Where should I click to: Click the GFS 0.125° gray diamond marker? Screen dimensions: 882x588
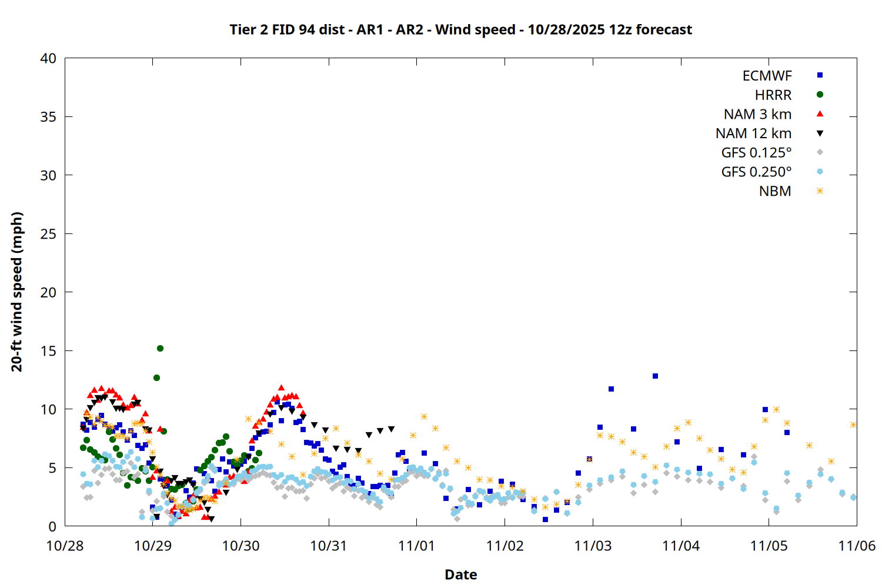pos(820,152)
